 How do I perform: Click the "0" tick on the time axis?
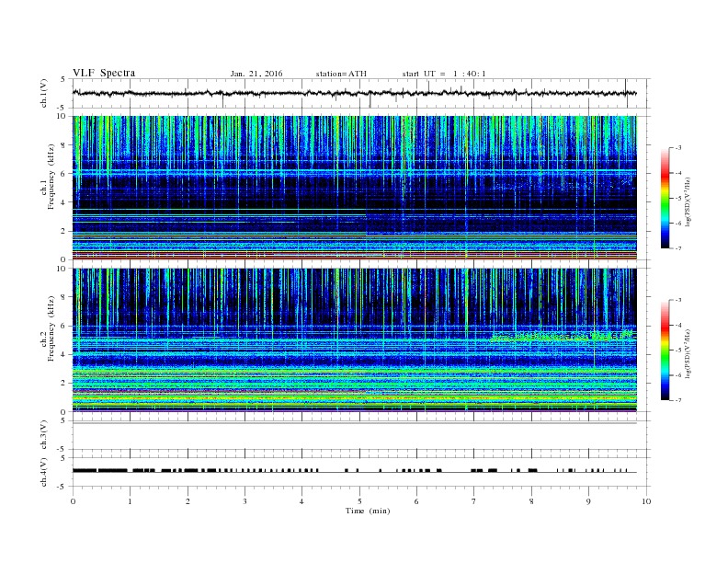click(73, 501)
